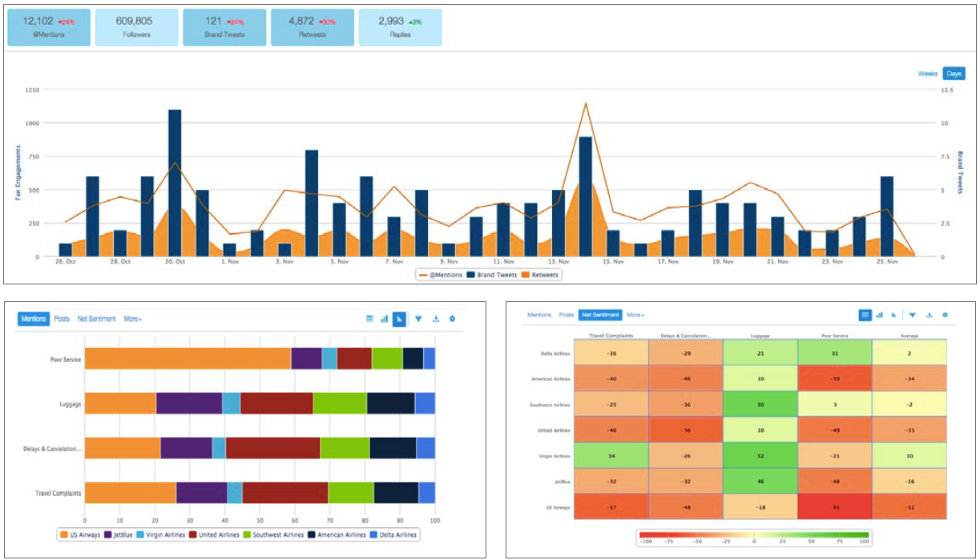The width and height of the screenshot is (980, 560).
Task: Hide JetBlue in airline legend
Action: pos(119,534)
